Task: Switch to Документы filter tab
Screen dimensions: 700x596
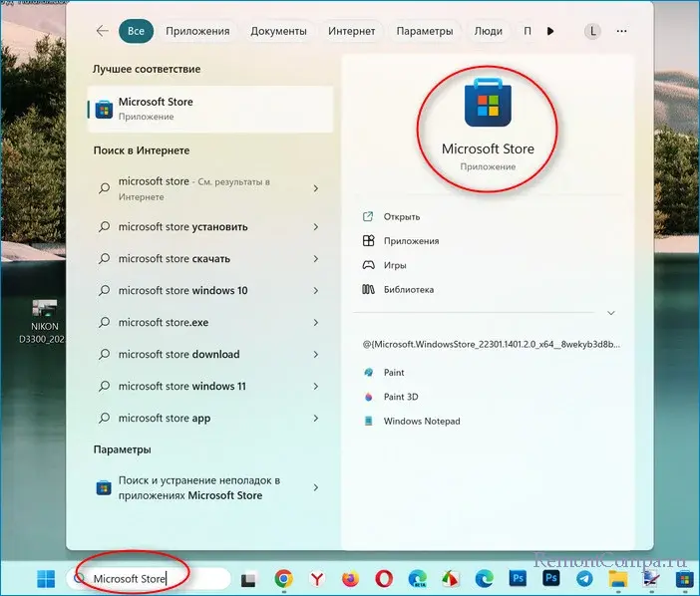Action: pos(278,31)
